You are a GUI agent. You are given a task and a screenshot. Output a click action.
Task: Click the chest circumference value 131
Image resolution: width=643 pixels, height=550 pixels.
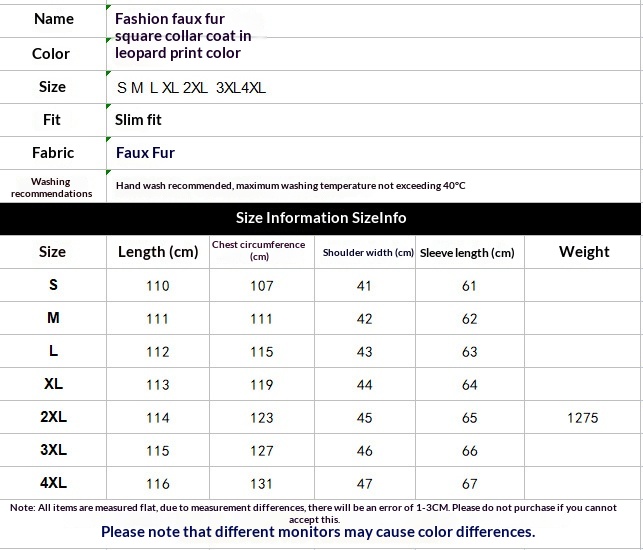click(x=262, y=484)
